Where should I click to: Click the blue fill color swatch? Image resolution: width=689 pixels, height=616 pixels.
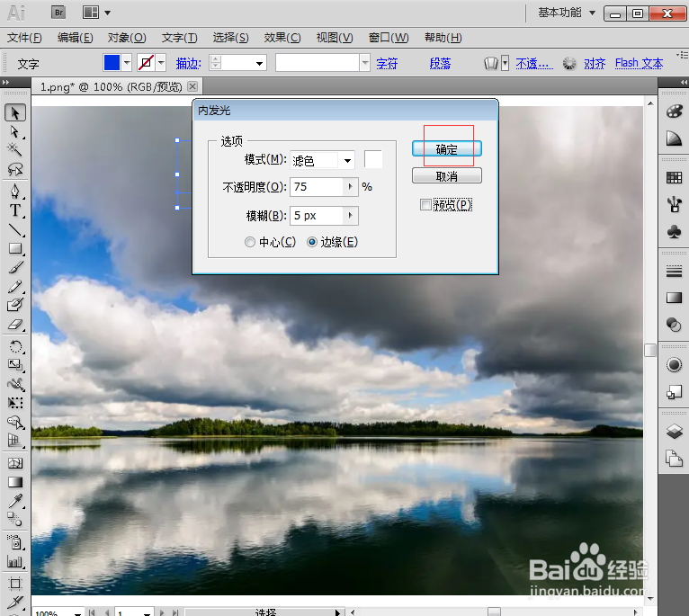(x=112, y=62)
